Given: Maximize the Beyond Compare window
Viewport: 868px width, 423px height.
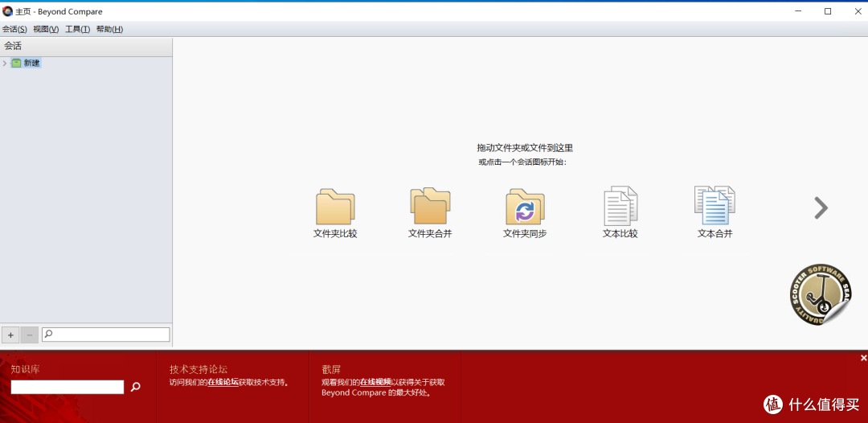Looking at the screenshot, I should (828, 11).
